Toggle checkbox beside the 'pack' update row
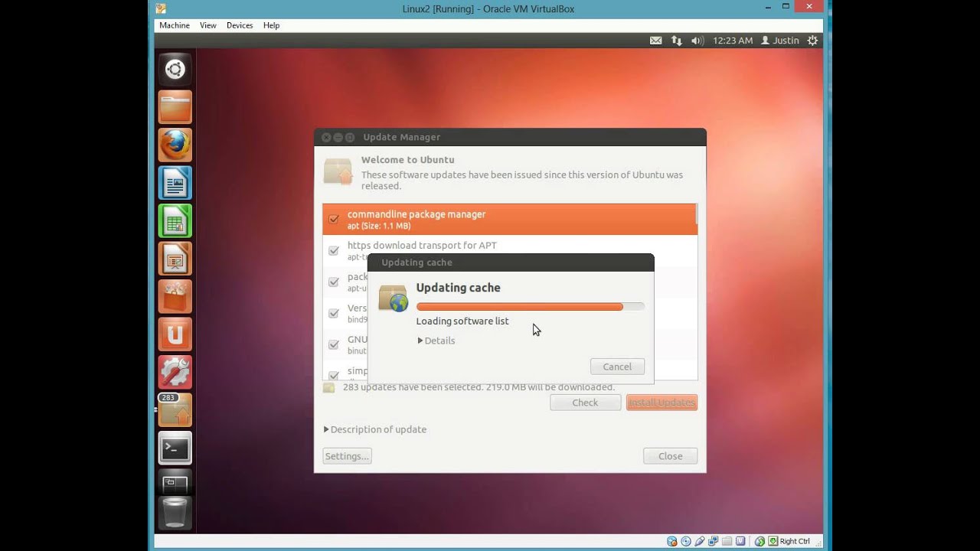The width and height of the screenshot is (980, 551). (334, 282)
